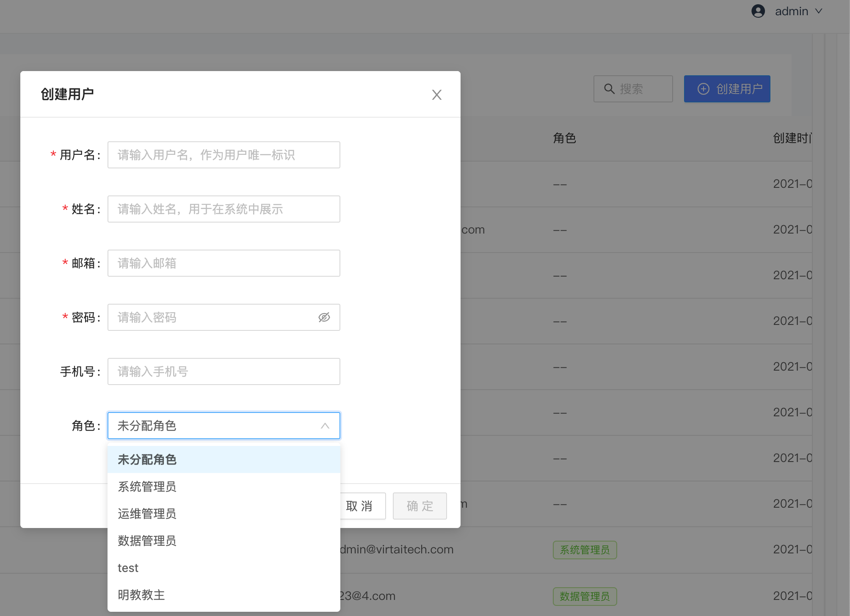
Task: Click the green 数据管理员 tag in table
Action: click(x=585, y=597)
